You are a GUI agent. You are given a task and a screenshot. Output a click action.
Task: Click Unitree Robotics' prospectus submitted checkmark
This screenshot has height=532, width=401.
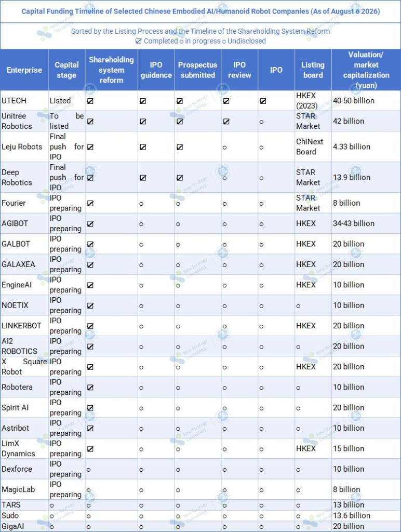coord(180,122)
